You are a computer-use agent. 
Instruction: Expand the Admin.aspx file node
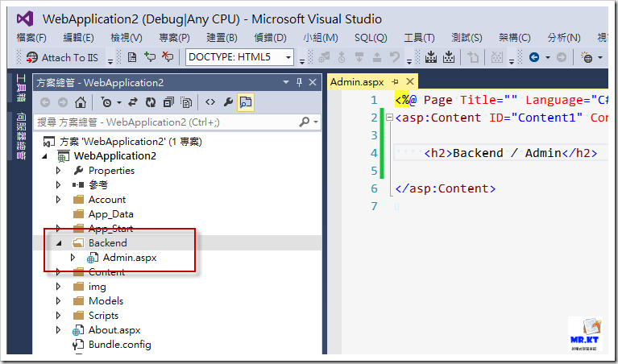73,258
